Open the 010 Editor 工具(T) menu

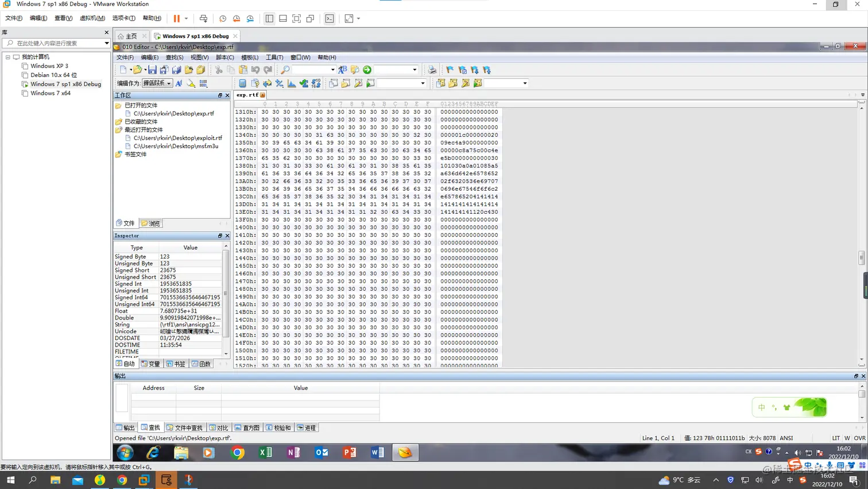click(274, 57)
